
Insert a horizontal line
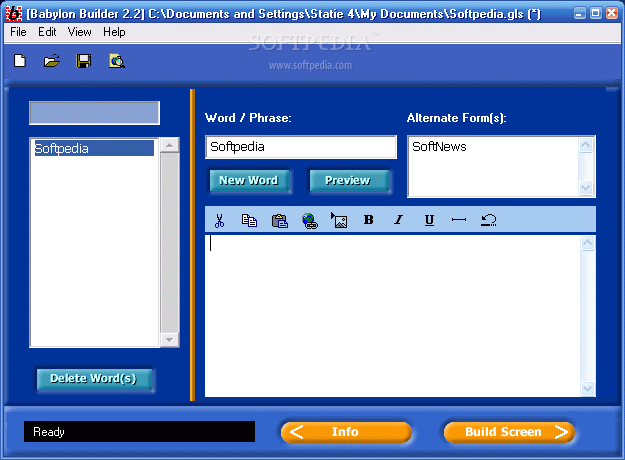point(459,220)
